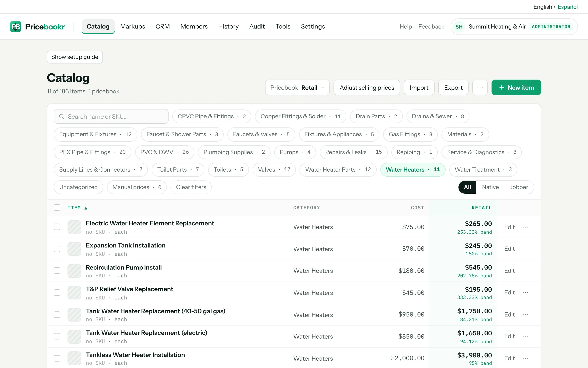Check the T&P Relief Valve Replacement row

(x=57, y=293)
